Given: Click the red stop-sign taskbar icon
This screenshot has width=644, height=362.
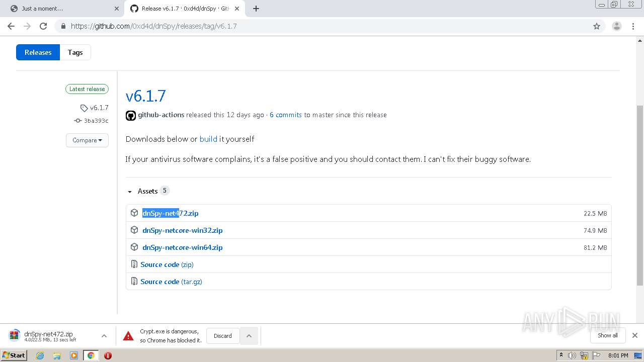Looking at the screenshot, I should (x=108, y=355).
